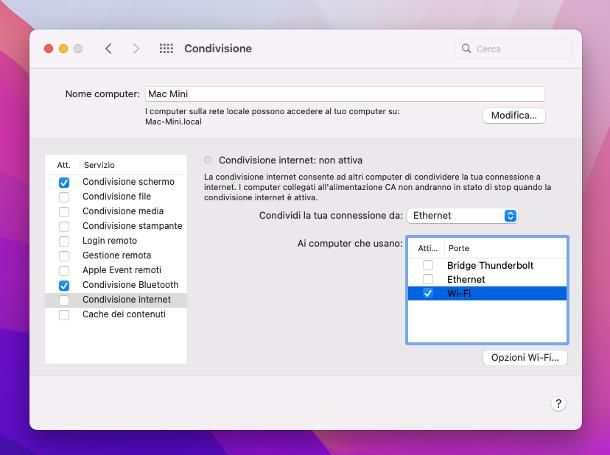Select 'Ethernet' row in ports list
Viewport: 610px width, 455px height.
(x=487, y=280)
